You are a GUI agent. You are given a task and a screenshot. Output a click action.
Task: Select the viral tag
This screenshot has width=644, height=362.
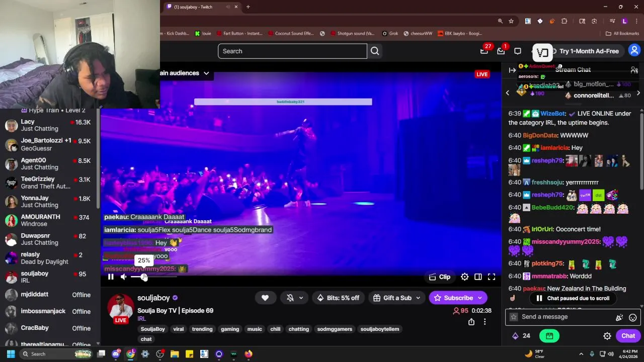(x=179, y=329)
